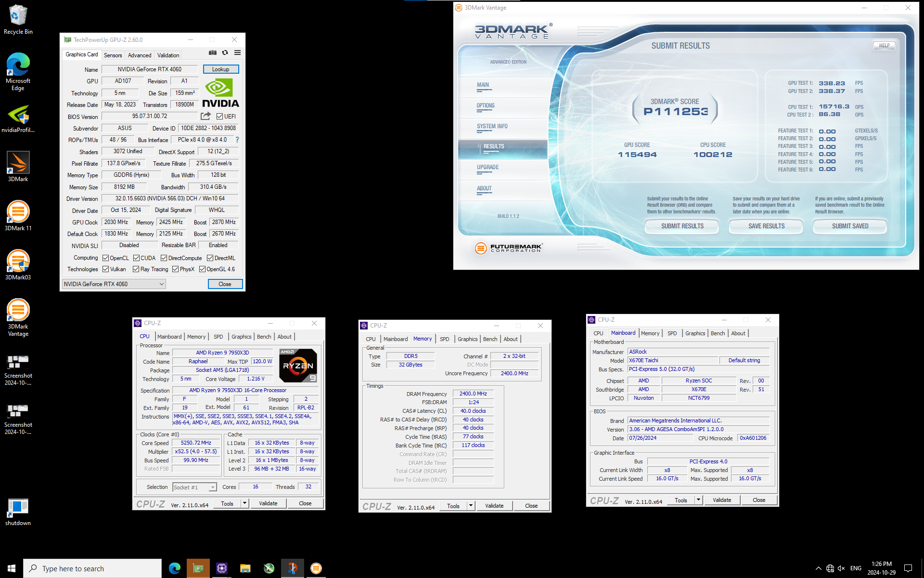Toggle the Vulkan checkbox
Screen dimensions: 924x578
pos(105,269)
